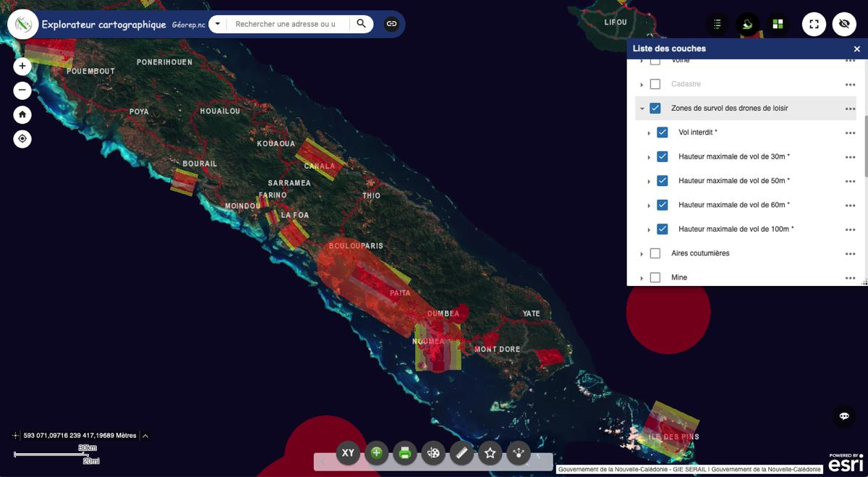Open options menu for 60m height layer
The image size is (868, 477).
click(850, 206)
